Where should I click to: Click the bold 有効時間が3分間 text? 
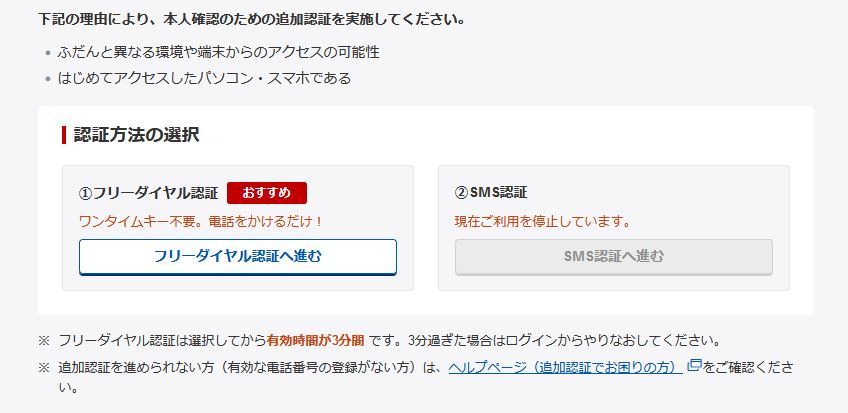(315, 340)
